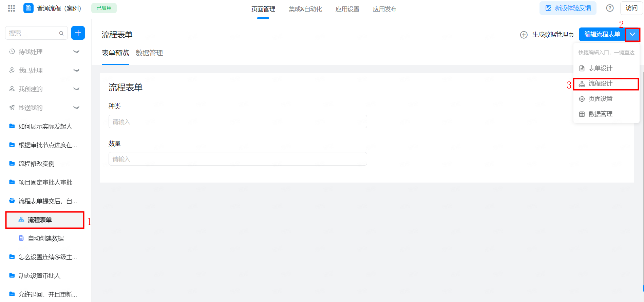Click the 动态设置审批人 folder icon
Viewport: 644px width, 302px height.
12,275
